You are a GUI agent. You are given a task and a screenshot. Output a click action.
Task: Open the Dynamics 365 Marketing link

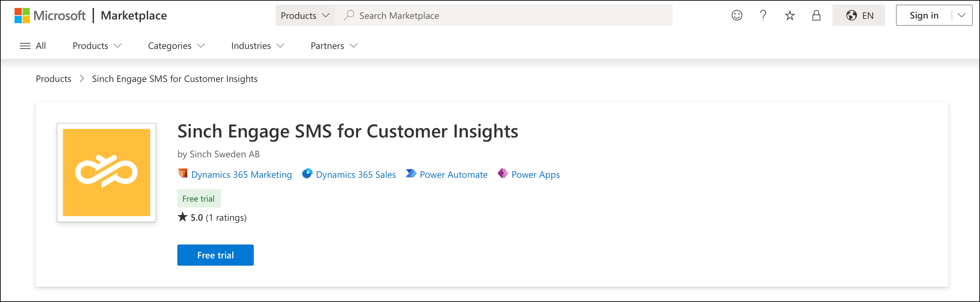coord(242,175)
